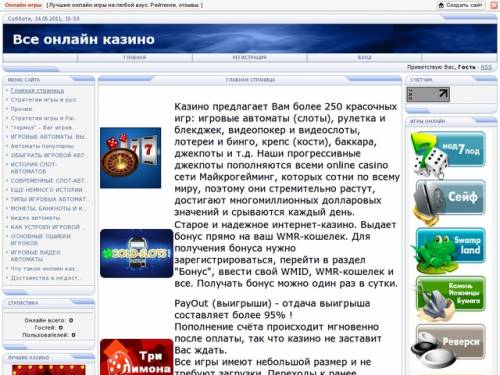Screen dimensions: 500x375
Task: Click the 'Пользователей: 0' statistic
Action: (49, 335)
